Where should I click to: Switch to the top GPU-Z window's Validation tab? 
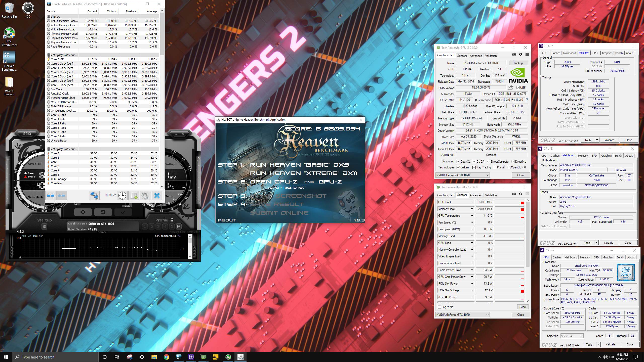coord(491,56)
